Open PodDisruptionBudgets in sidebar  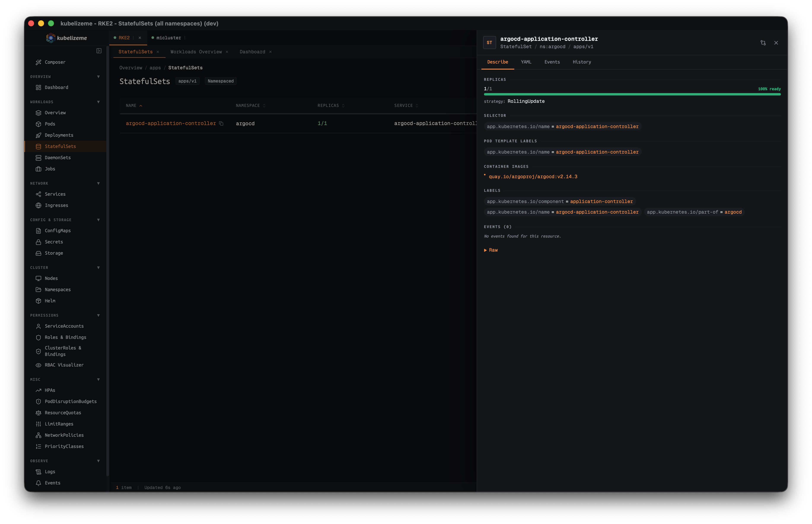(x=71, y=402)
